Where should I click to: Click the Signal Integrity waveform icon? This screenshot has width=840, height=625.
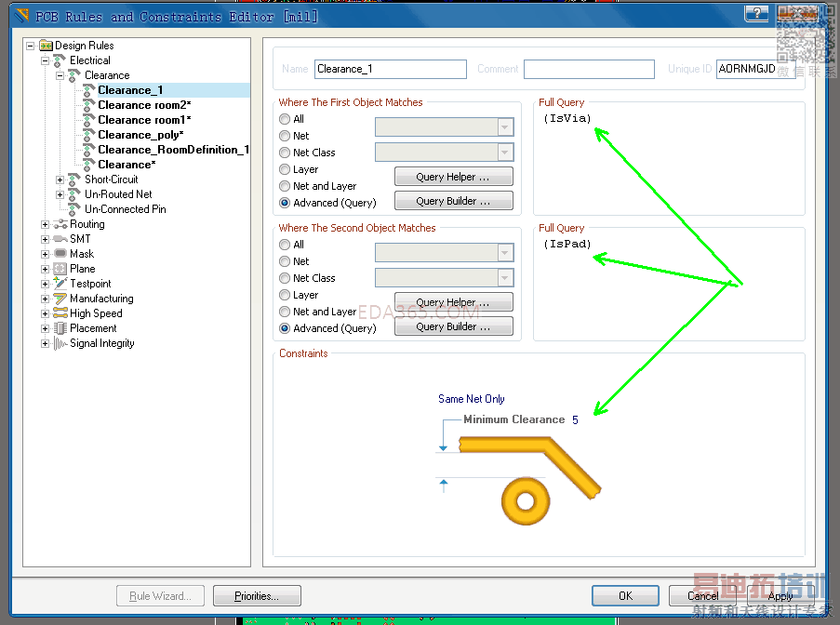pyautogui.click(x=60, y=343)
